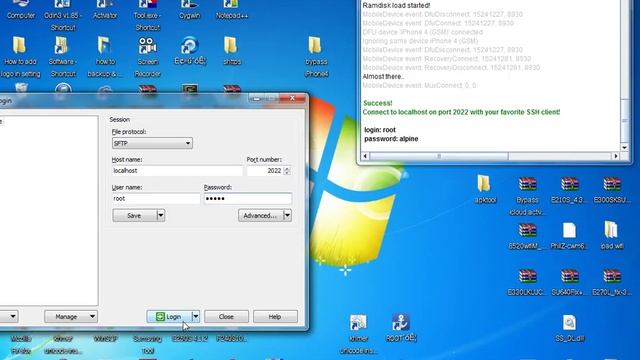This screenshot has height=360, width=640.
Task: Focus the Port number field showing 2022
Action: coord(264,171)
